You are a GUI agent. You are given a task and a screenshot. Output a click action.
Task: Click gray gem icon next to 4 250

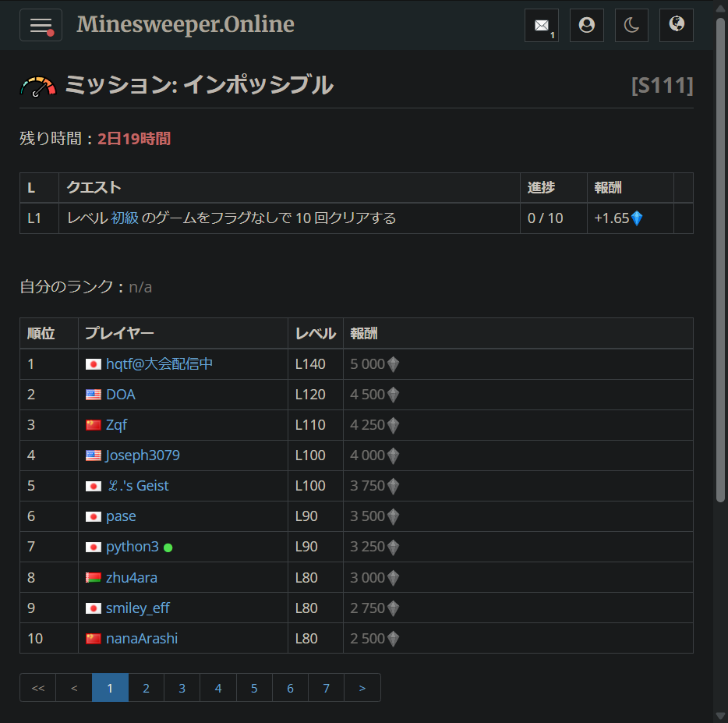click(394, 425)
